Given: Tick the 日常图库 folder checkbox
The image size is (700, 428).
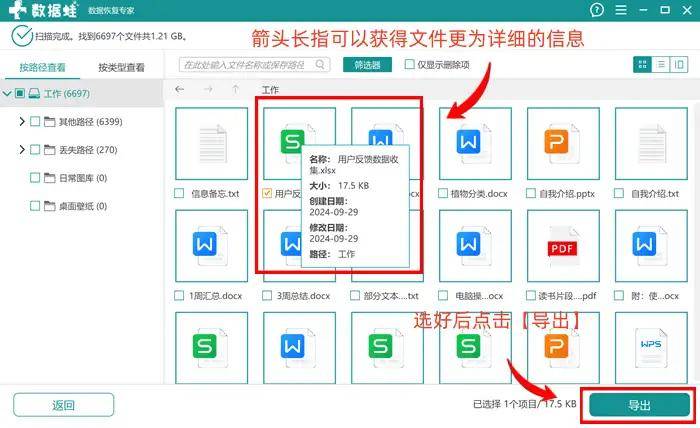Looking at the screenshot, I should point(35,178).
